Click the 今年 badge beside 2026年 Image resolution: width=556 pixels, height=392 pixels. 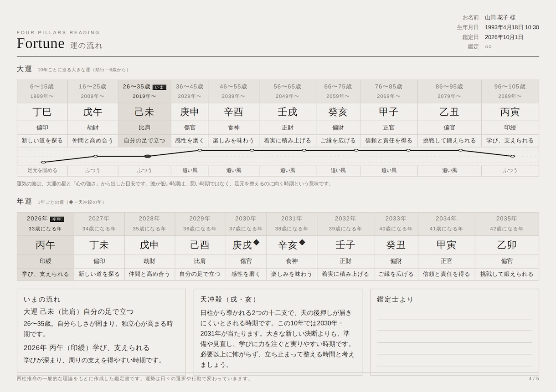pyautogui.click(x=57, y=219)
